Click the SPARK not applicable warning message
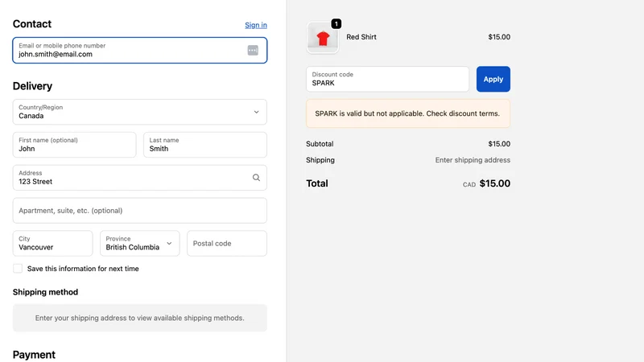 [x=408, y=113]
